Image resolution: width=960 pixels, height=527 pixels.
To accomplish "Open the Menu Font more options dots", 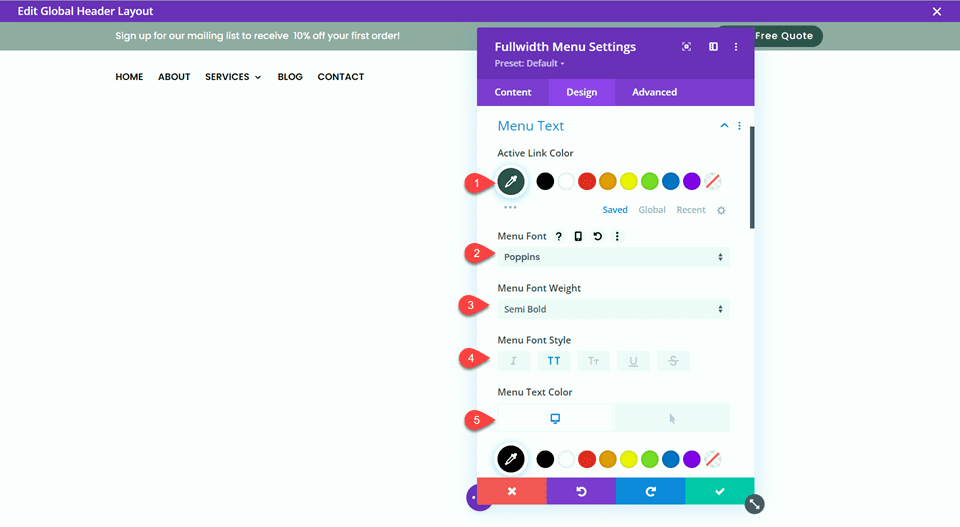I will pyautogui.click(x=617, y=236).
